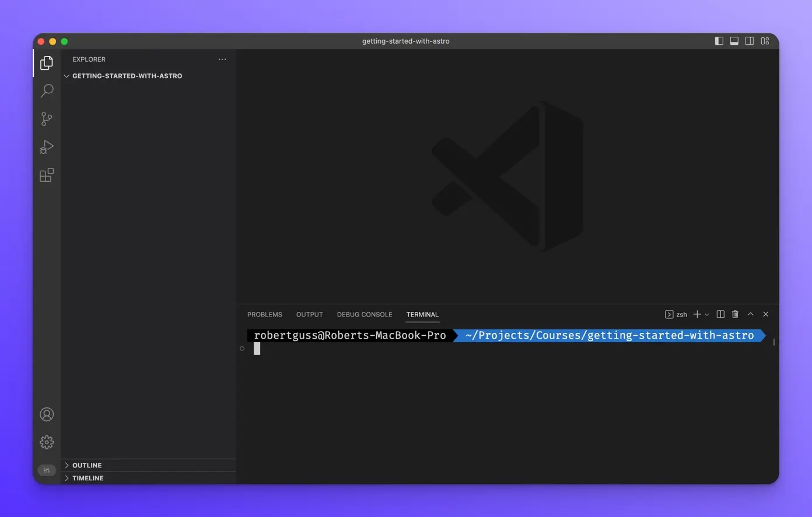This screenshot has width=812, height=517.
Task: Switch to the Debug Console tab
Action: 365,314
